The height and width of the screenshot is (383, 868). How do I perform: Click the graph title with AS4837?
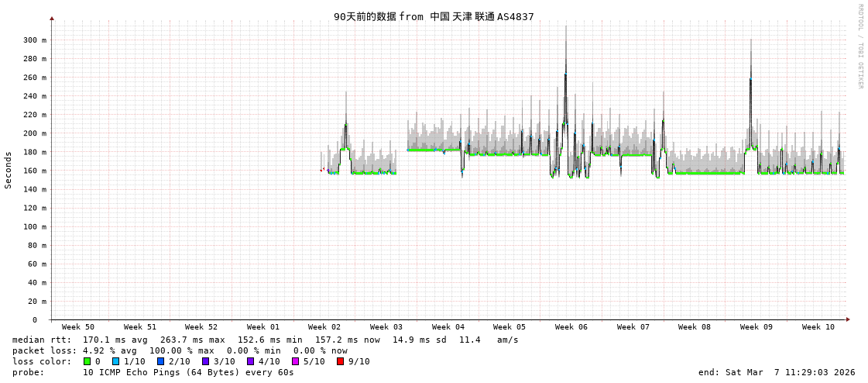click(434, 16)
